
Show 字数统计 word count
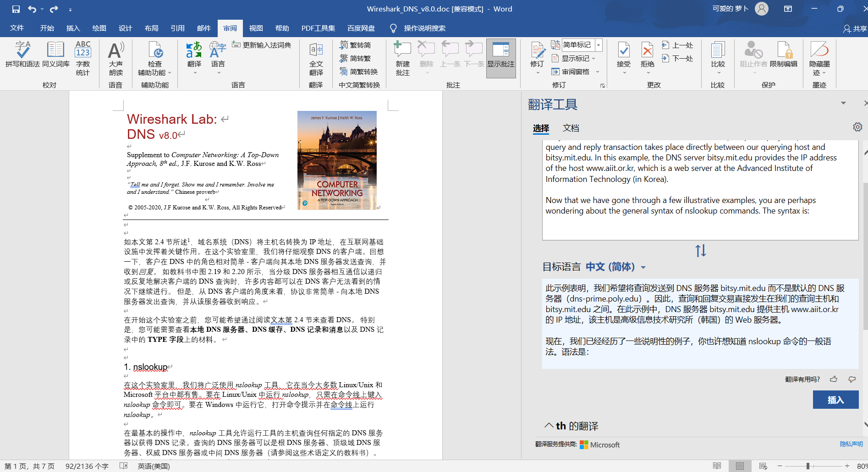click(83, 59)
